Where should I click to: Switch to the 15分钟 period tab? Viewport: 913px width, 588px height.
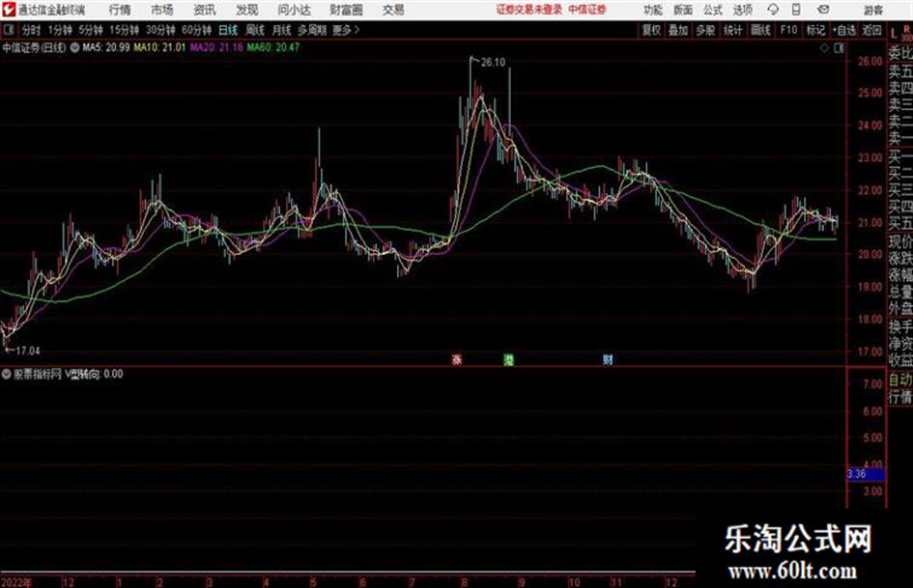(124, 30)
